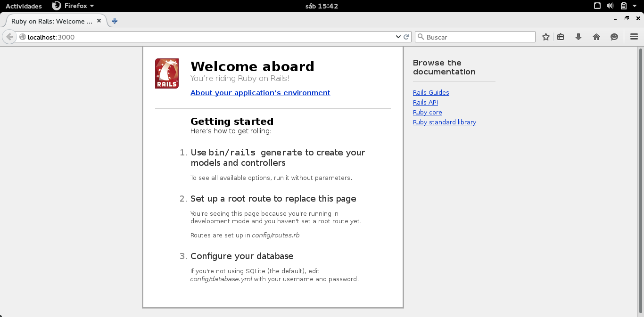Close the Ruby on Rails tab
Viewport: 644px width, 317px height.
(99, 21)
